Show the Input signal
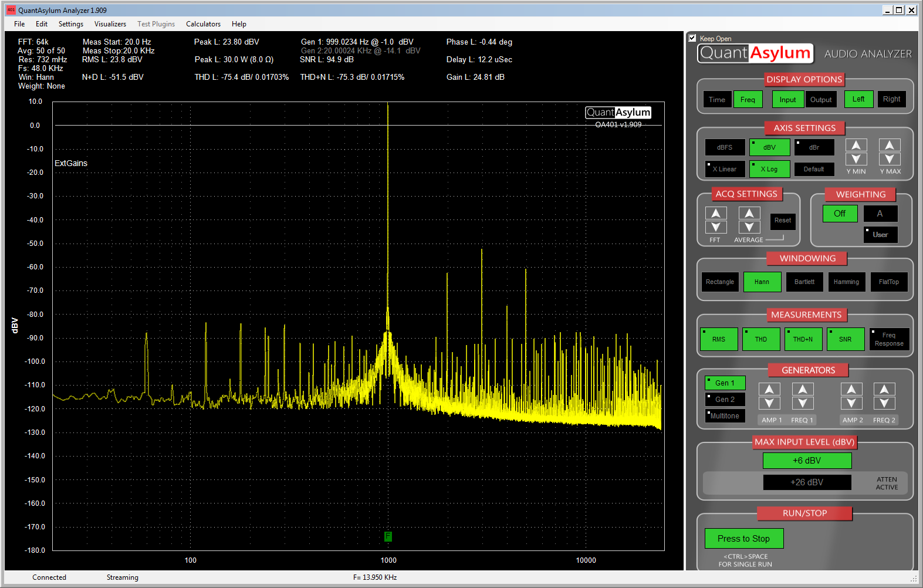The height and width of the screenshot is (588, 923). coord(788,100)
